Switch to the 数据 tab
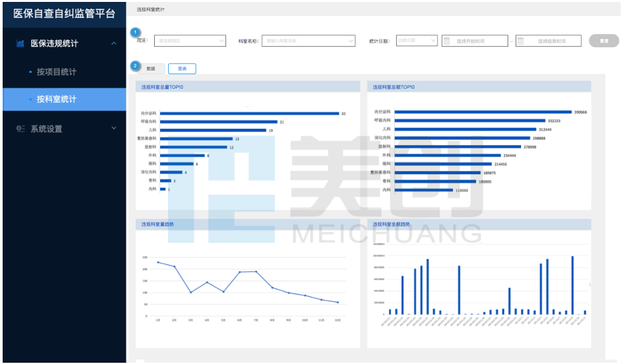 151,69
